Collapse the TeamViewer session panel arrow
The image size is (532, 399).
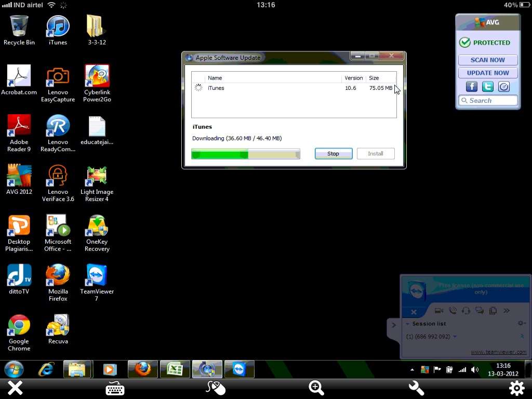(x=394, y=325)
